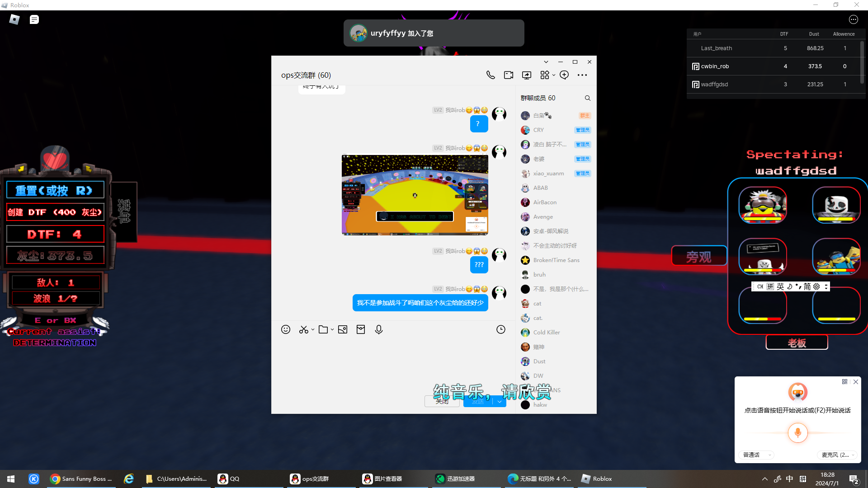Open the Kugou music taskbar icon
The height and width of the screenshot is (488, 868).
tap(34, 479)
